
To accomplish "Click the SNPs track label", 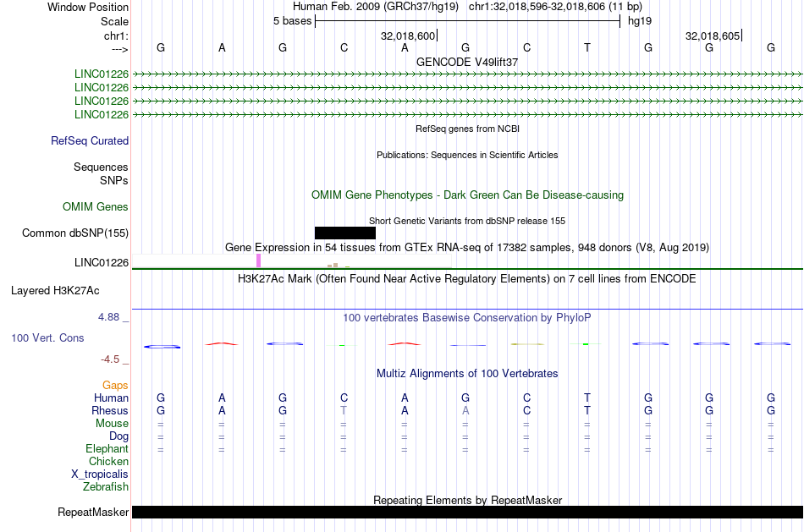I will tap(114, 180).
